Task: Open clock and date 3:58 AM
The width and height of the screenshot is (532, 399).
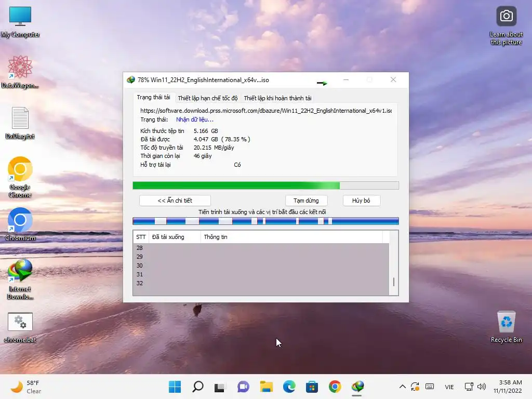Action: click(508, 387)
